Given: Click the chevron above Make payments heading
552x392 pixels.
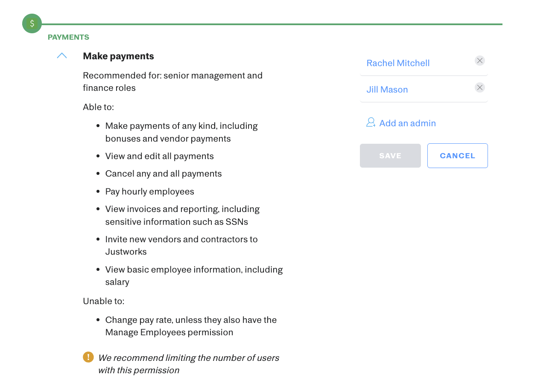Looking at the screenshot, I should tap(61, 55).
